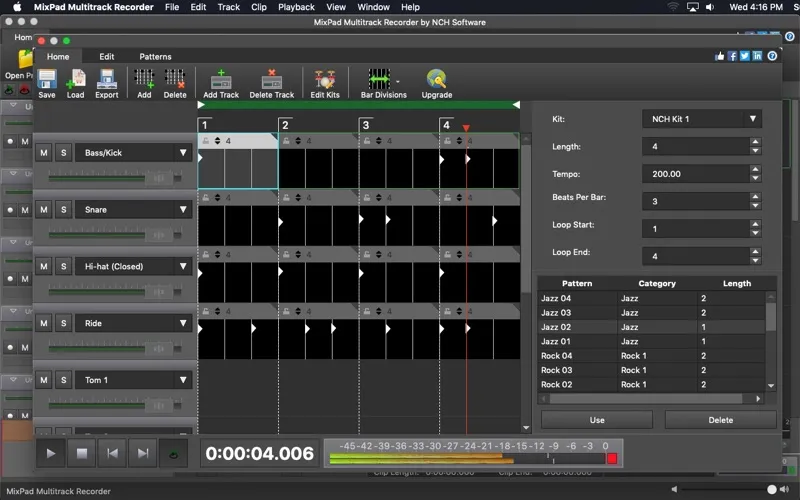Image resolution: width=800 pixels, height=500 pixels.
Task: Open the Ride instrument dropdown
Action: [134, 323]
